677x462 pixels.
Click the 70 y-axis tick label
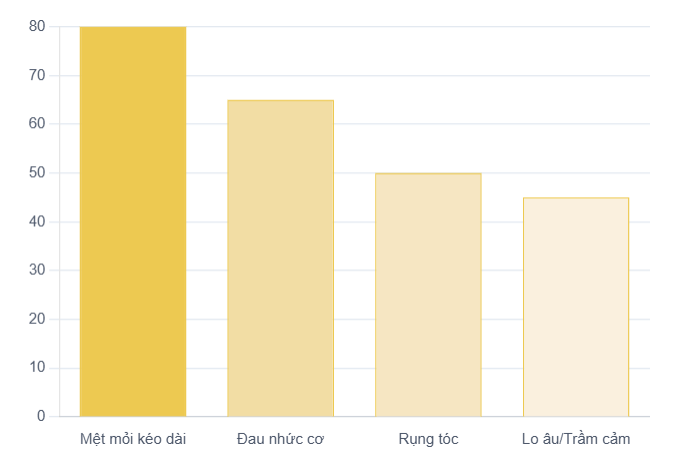click(x=37, y=76)
